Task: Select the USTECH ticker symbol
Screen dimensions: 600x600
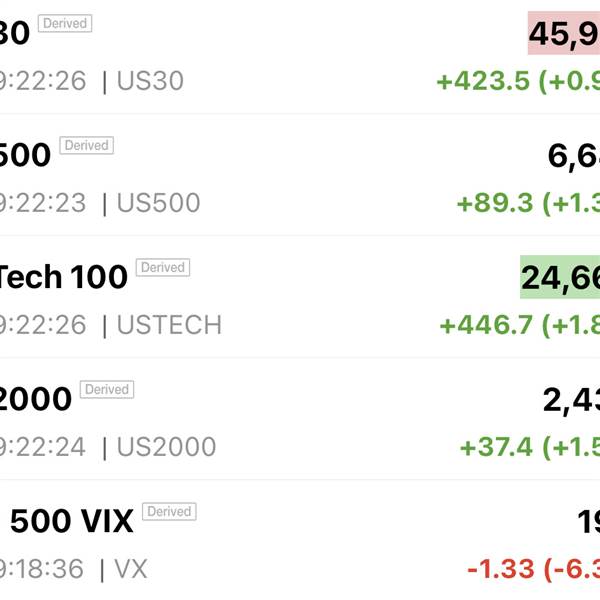Action: click(x=169, y=325)
